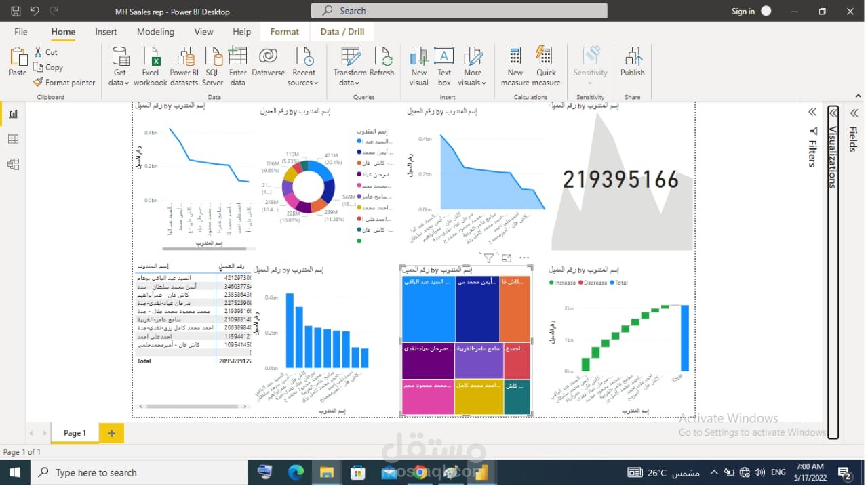Activate the Format painter tool
This screenshot has height=490, width=868.
pos(64,83)
